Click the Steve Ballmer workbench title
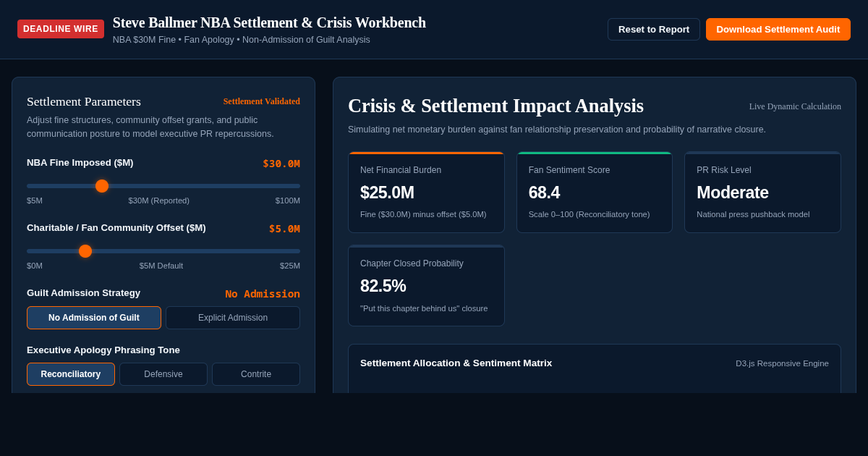 [x=269, y=22]
